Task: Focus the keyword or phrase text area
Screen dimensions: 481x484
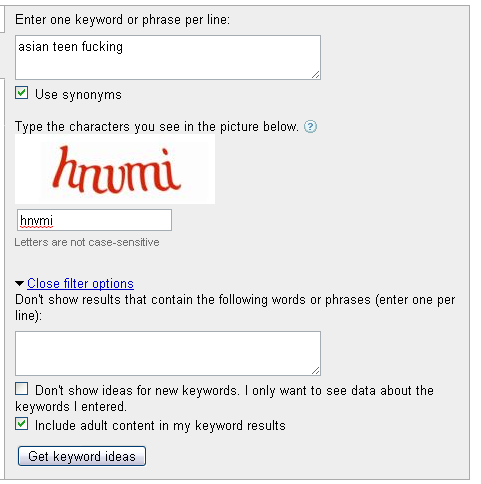Action: point(168,57)
